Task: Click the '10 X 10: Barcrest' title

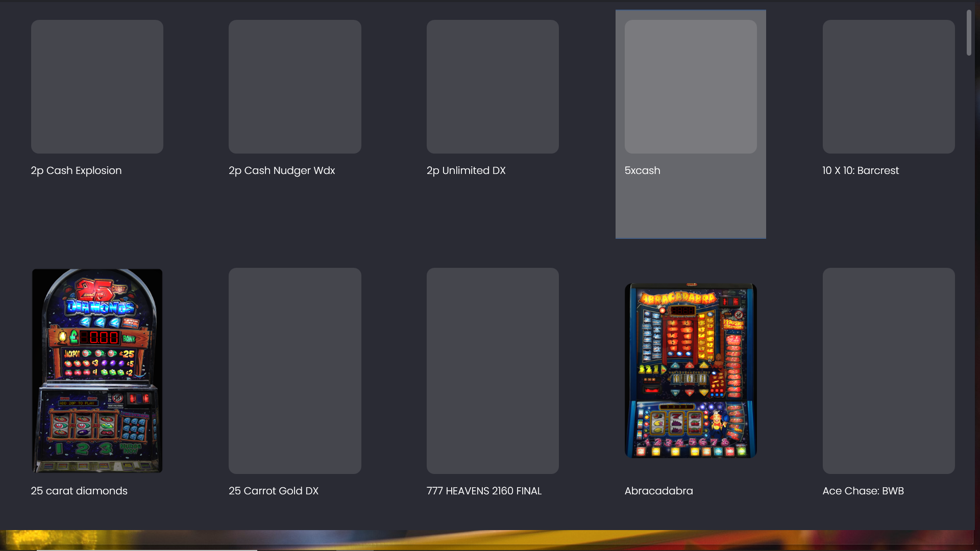Action: click(x=861, y=170)
